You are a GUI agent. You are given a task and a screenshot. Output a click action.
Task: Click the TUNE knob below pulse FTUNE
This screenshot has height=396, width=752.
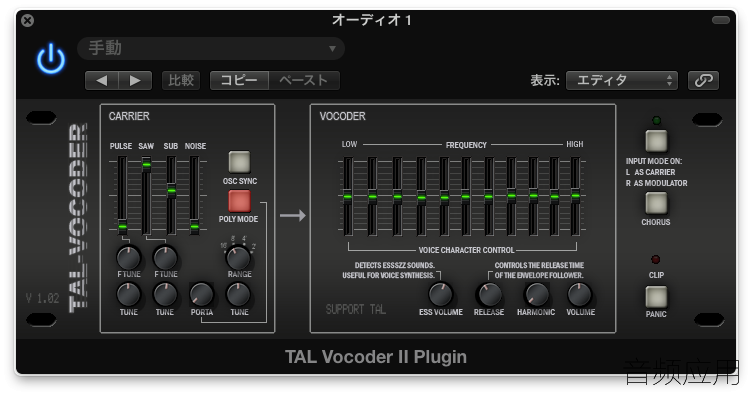coord(129,294)
